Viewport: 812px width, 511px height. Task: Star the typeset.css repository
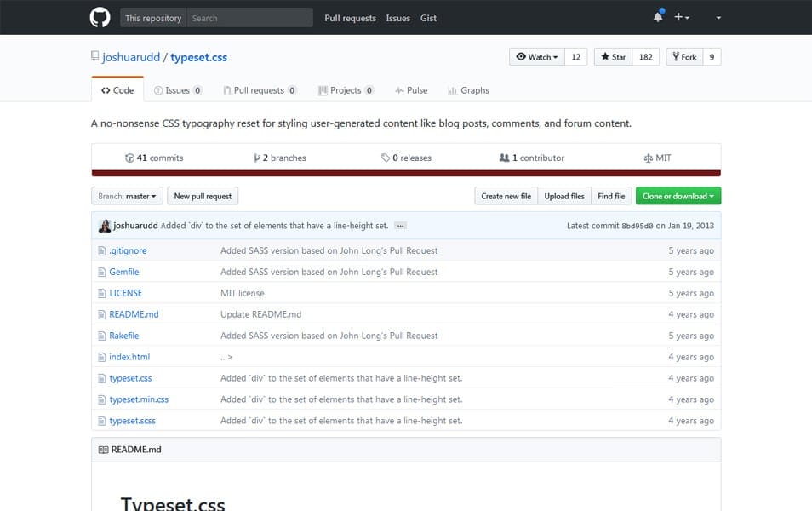(x=612, y=56)
